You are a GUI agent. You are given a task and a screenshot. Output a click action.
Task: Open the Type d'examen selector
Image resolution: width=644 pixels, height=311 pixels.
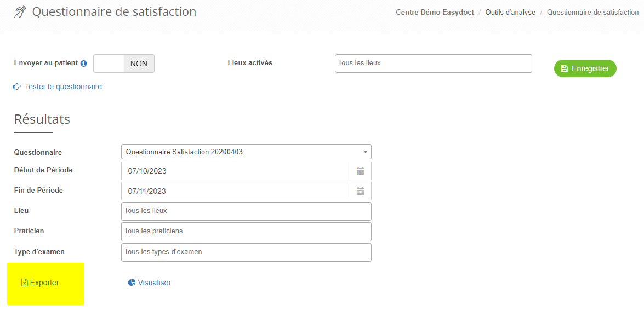(x=246, y=252)
